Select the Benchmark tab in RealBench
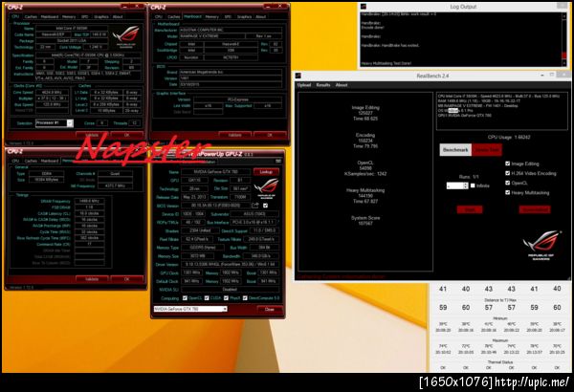The image size is (574, 392). pos(455,150)
